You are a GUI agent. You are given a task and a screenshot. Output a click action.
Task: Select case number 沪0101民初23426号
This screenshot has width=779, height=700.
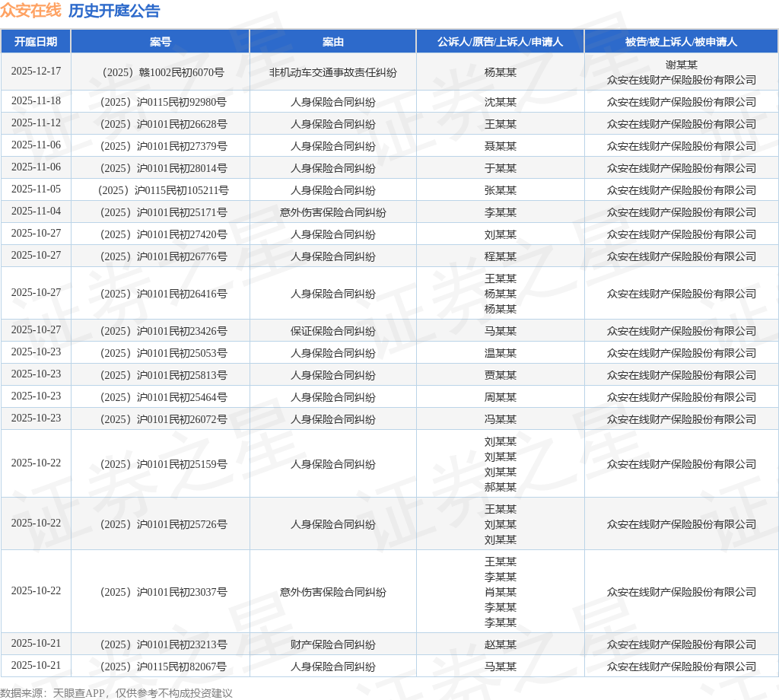tap(164, 332)
